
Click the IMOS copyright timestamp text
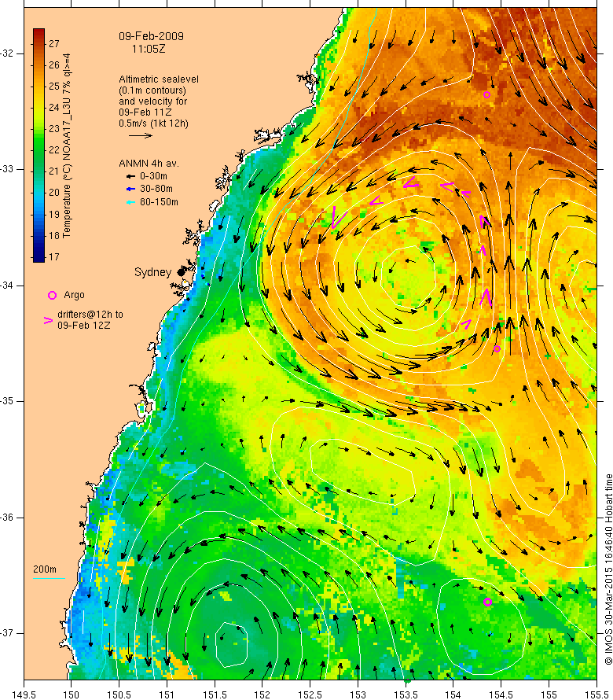tap(608, 569)
